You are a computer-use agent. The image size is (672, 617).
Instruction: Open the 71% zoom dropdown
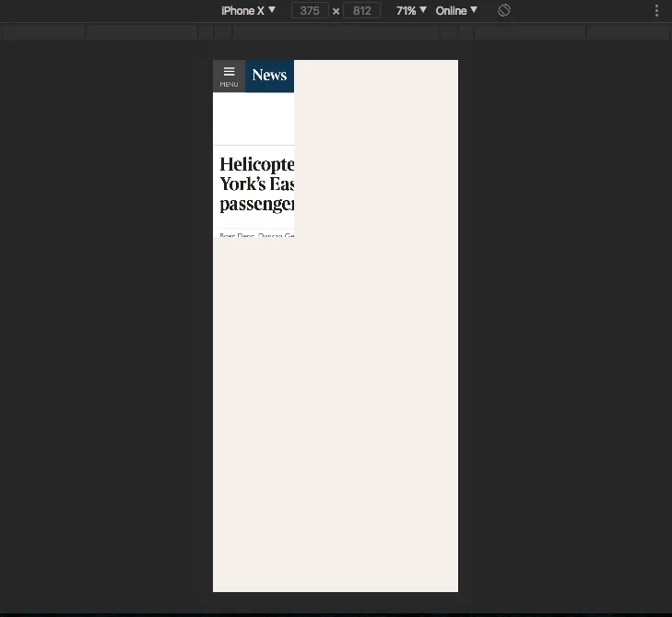[x=411, y=11]
